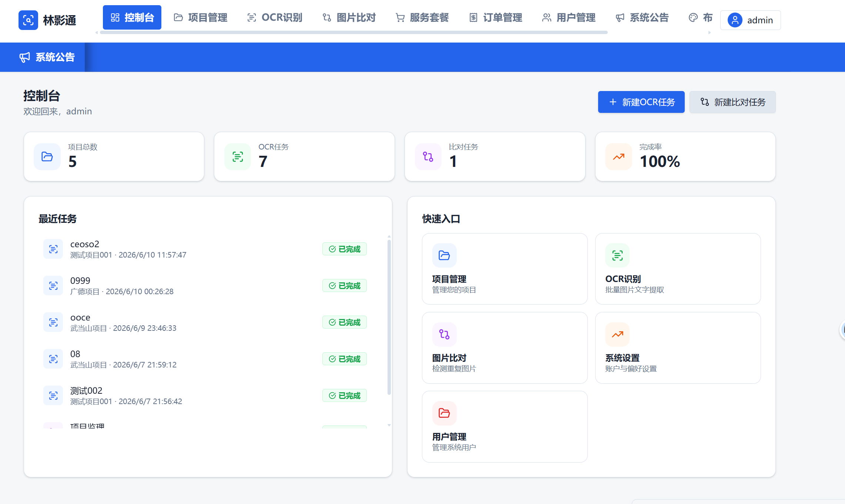Open the ceoso2 recent task
Screen dimensions: 845x504
[x=205, y=249]
